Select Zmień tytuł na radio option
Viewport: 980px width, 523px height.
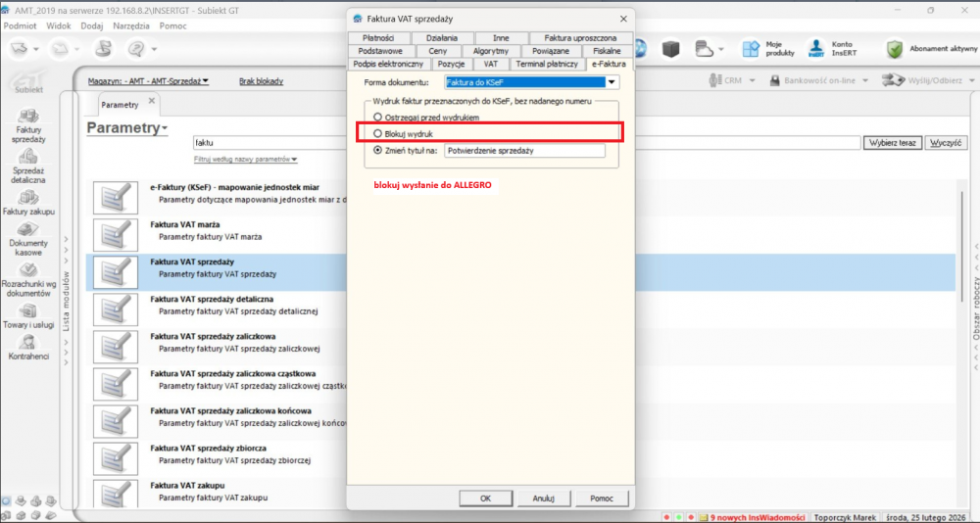[x=377, y=150]
